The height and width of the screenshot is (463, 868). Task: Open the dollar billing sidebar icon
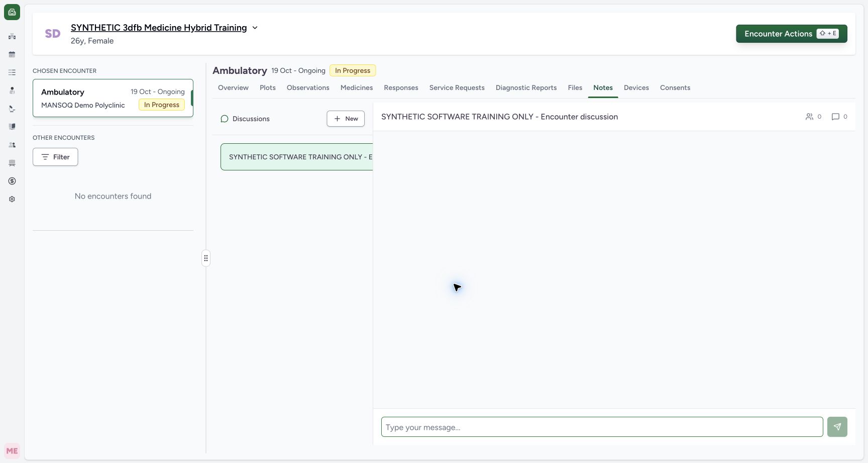tap(12, 181)
